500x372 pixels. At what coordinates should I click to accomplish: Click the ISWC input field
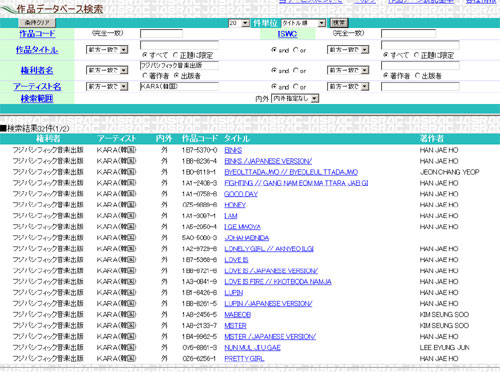(x=408, y=34)
